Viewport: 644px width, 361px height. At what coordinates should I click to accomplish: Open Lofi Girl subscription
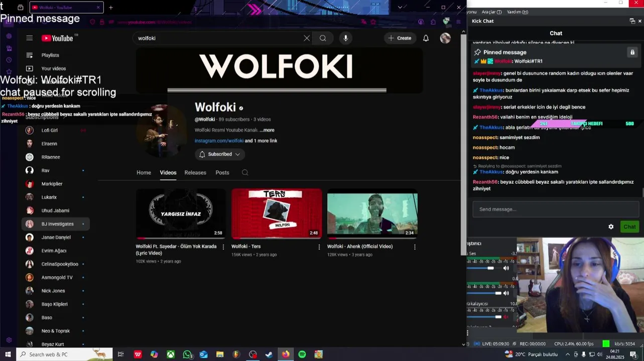tap(50, 130)
